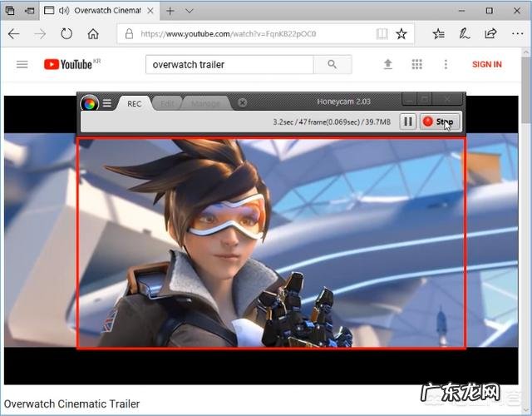Viewport: 532px width, 416px height.
Task: Open YouTube settings three-dot menu
Action: [x=446, y=64]
